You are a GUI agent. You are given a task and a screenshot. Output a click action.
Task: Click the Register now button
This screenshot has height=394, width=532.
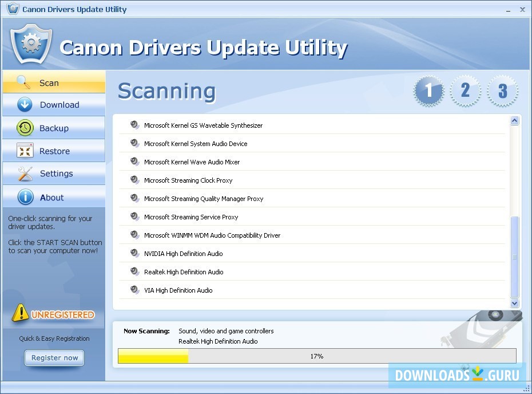click(54, 357)
